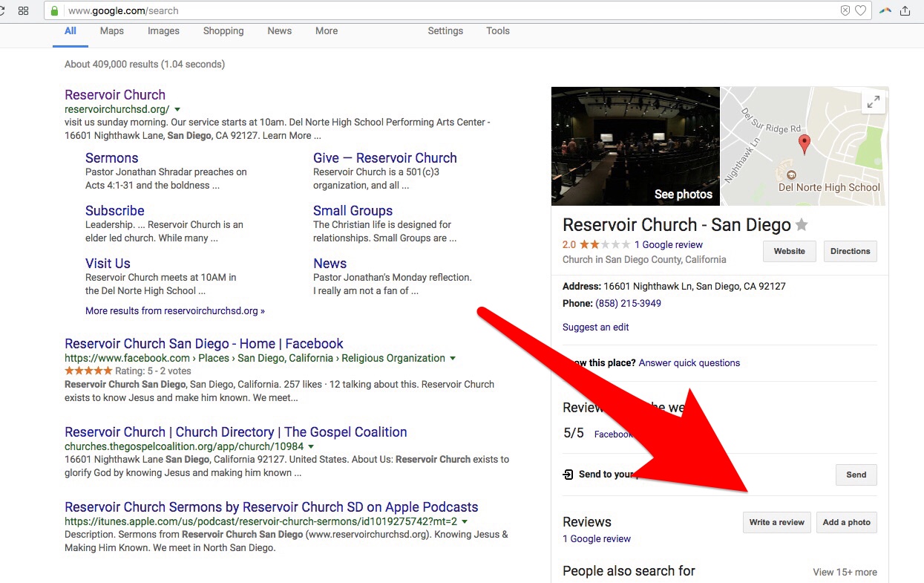Open Reservoir Church San Diego Facebook result
The image size is (924, 583).
204,344
